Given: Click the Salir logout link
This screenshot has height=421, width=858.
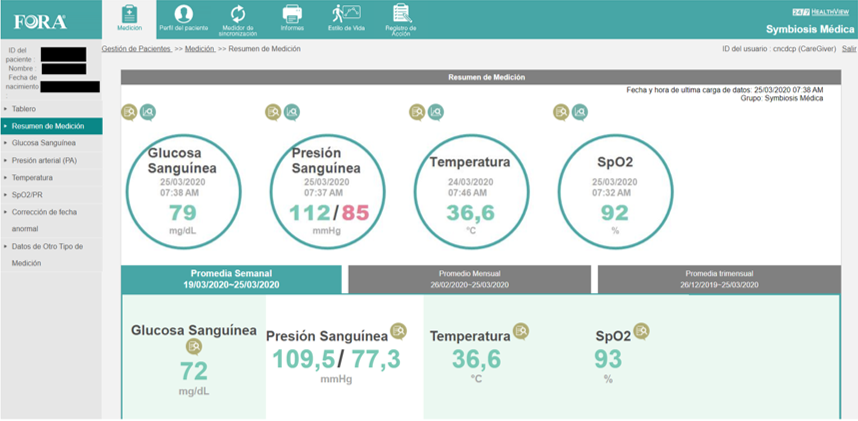Looking at the screenshot, I should click(848, 49).
